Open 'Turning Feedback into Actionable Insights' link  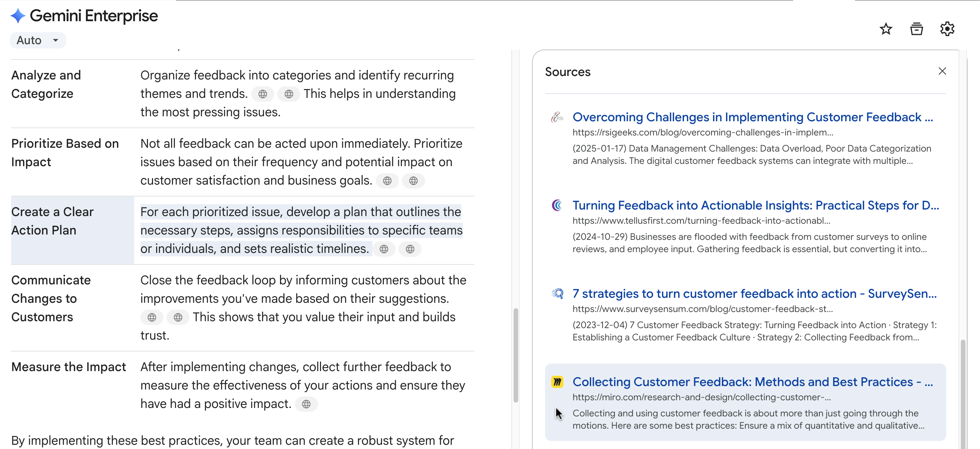(x=756, y=205)
